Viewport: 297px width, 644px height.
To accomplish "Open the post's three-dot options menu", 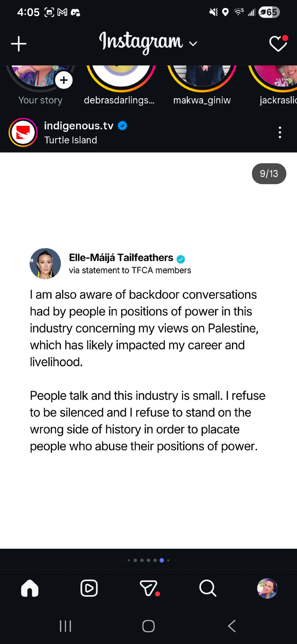I will tap(280, 132).
